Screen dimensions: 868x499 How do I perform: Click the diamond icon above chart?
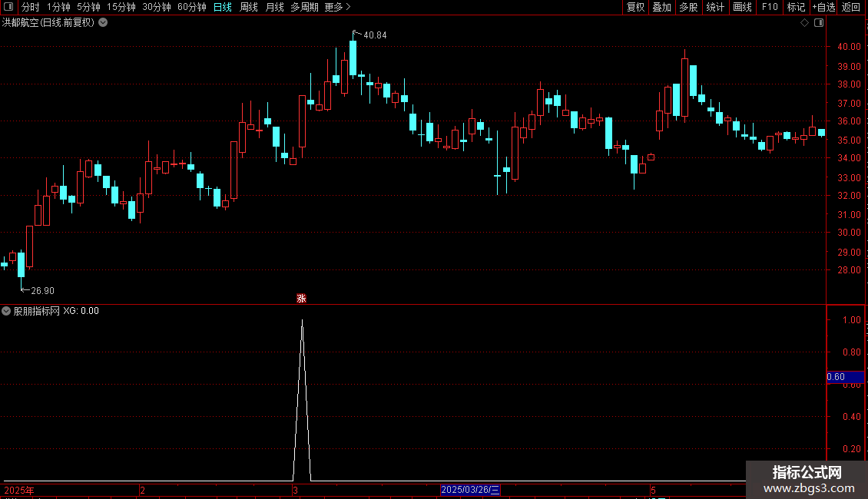point(805,23)
